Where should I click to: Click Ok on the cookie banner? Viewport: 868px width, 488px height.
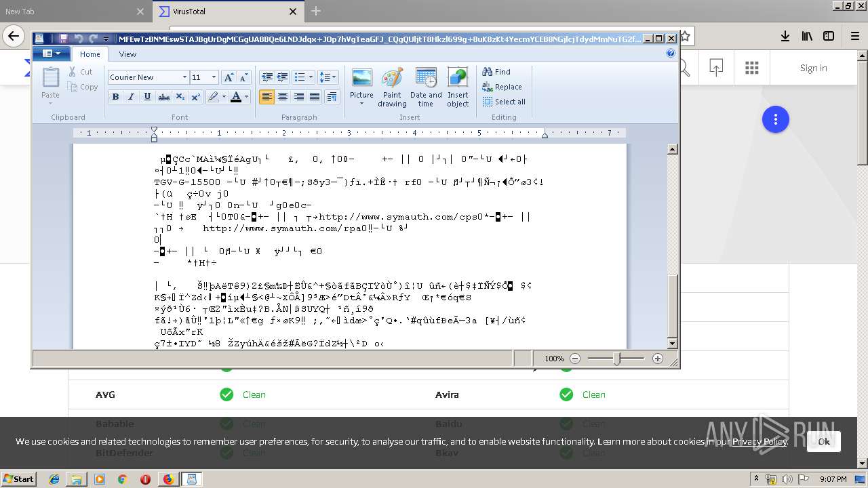click(823, 441)
